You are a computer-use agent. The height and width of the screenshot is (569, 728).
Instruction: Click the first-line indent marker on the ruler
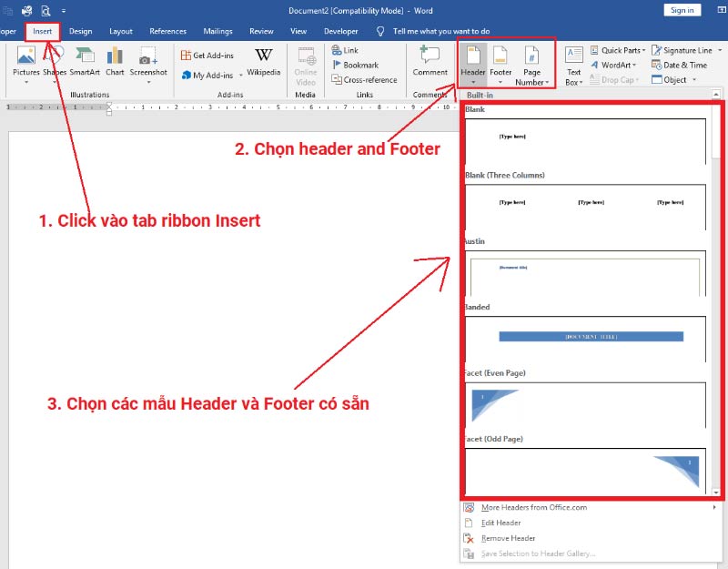[x=109, y=105]
